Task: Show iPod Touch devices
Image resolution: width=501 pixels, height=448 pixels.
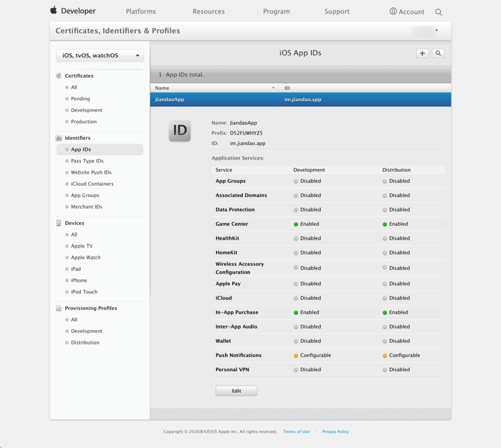Action: click(x=84, y=292)
